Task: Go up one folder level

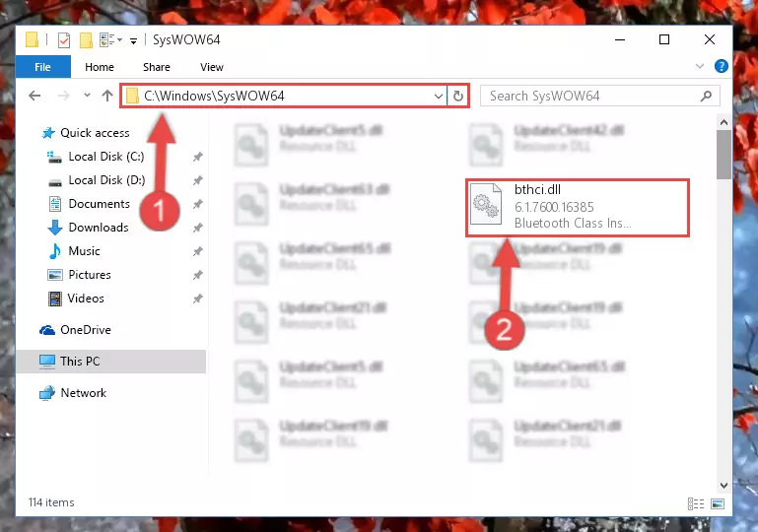Action: tap(107, 96)
